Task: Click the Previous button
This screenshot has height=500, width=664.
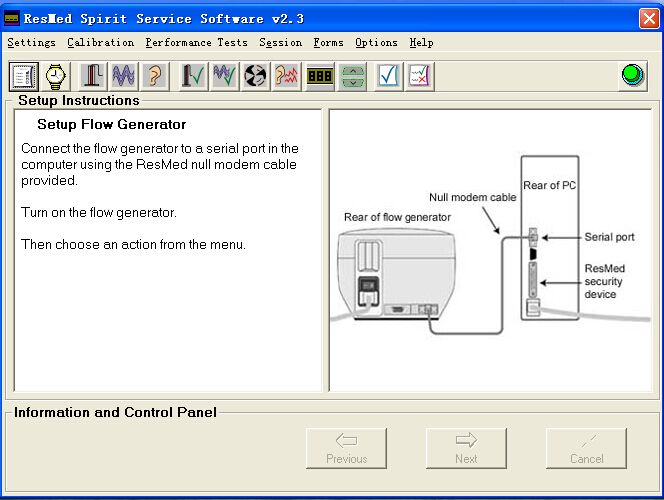Action: pyautogui.click(x=346, y=448)
